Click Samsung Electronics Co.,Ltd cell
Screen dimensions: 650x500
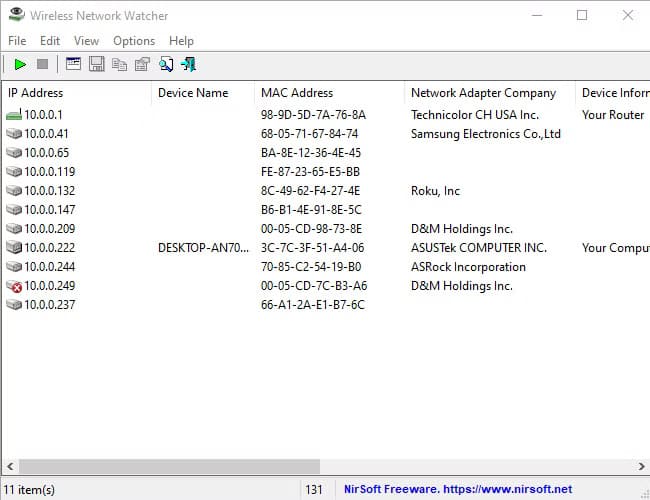pyautogui.click(x=485, y=134)
